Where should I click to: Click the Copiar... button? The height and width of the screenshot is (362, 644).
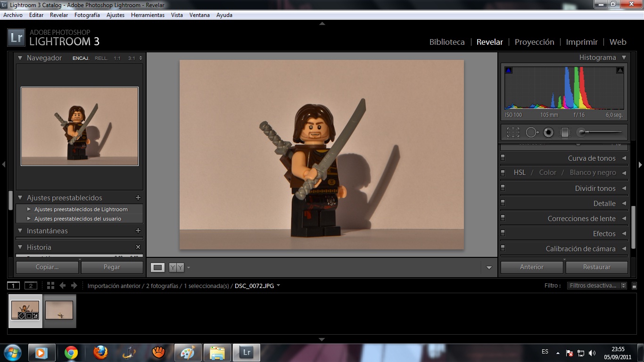pyautogui.click(x=47, y=267)
